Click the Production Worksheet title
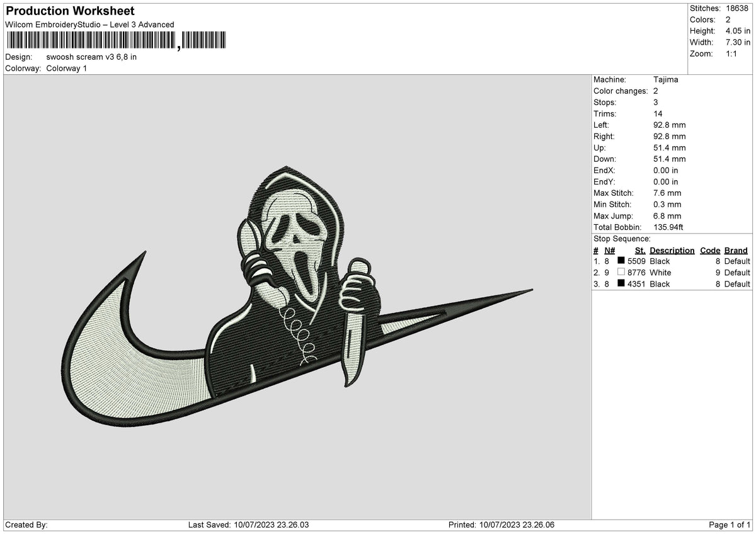The height and width of the screenshot is (534, 756). click(x=70, y=11)
